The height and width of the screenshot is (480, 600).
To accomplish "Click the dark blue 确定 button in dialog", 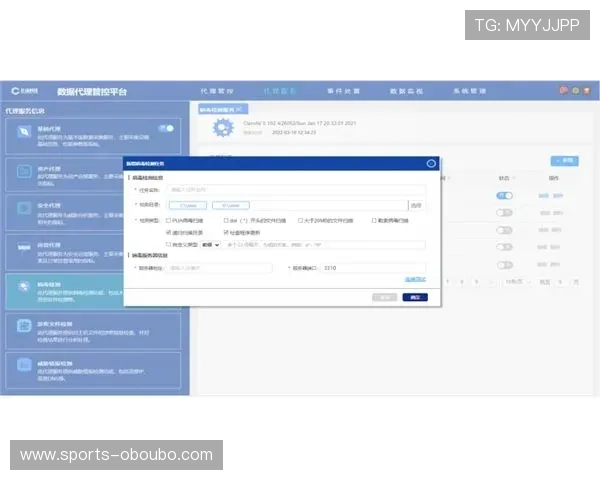I will click(x=415, y=297).
